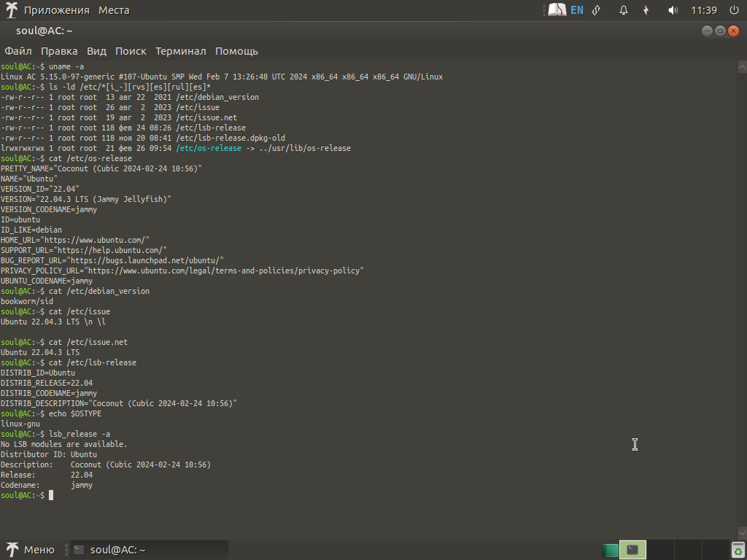Screen dimensions: 747x560
Task: Click the VERSION_ID="22.04" line
Action: [40, 189]
